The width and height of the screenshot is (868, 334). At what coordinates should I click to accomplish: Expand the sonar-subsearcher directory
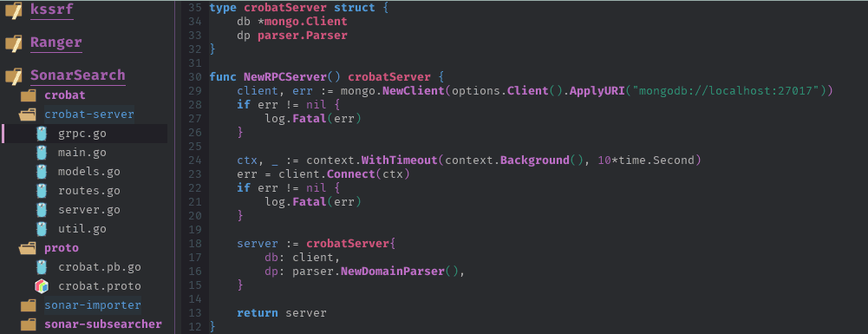pos(103,324)
